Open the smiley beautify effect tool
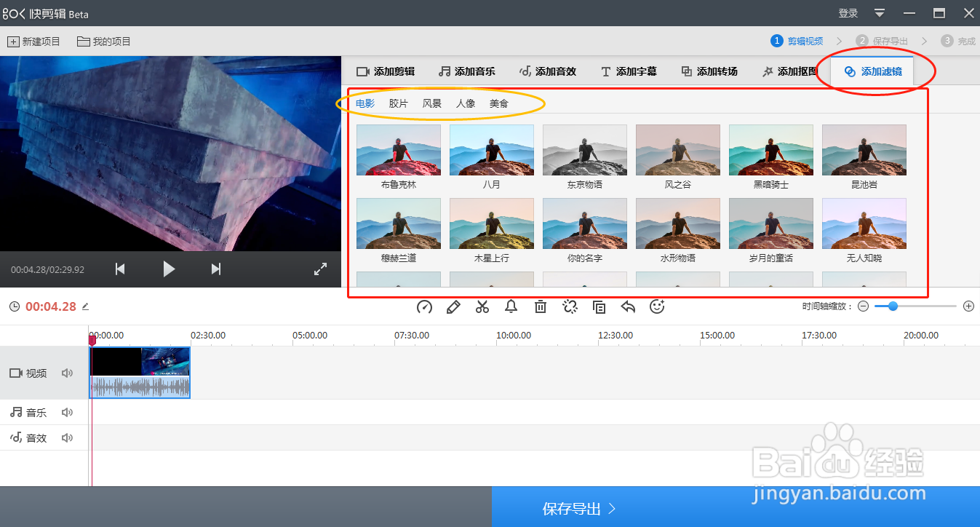 pos(657,306)
